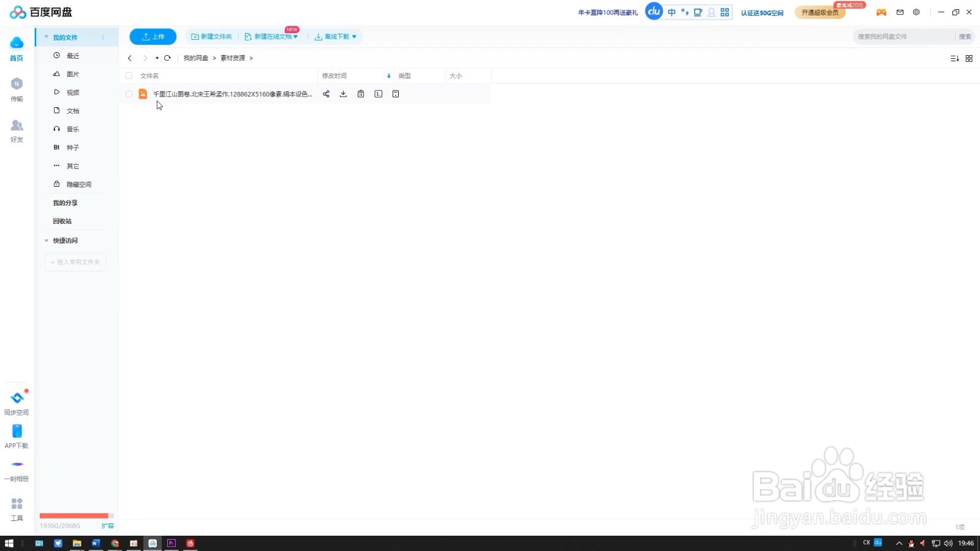The image size is (980, 551).
Task: Open 我的文件 more options dots
Action: pos(103,37)
